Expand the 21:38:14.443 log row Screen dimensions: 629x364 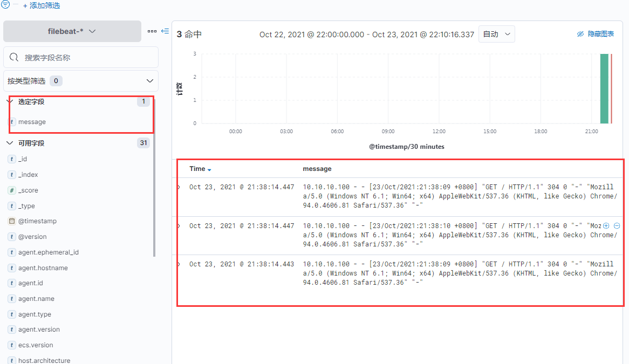179,264
